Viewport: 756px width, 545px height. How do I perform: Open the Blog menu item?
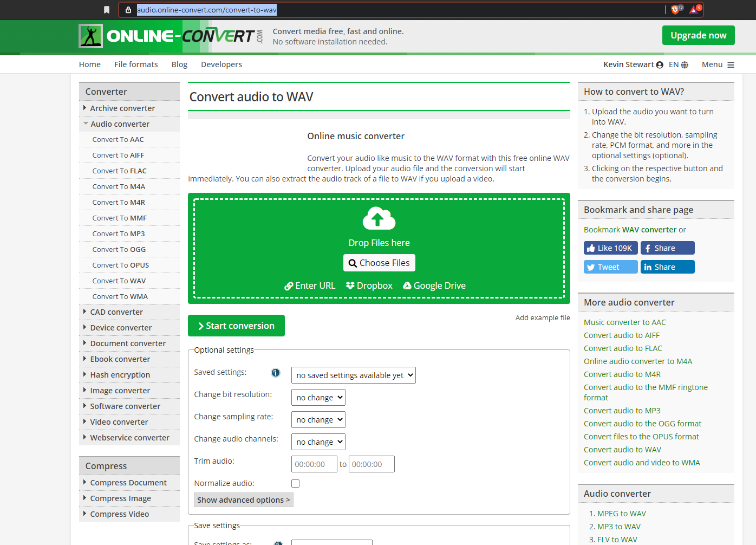(179, 64)
